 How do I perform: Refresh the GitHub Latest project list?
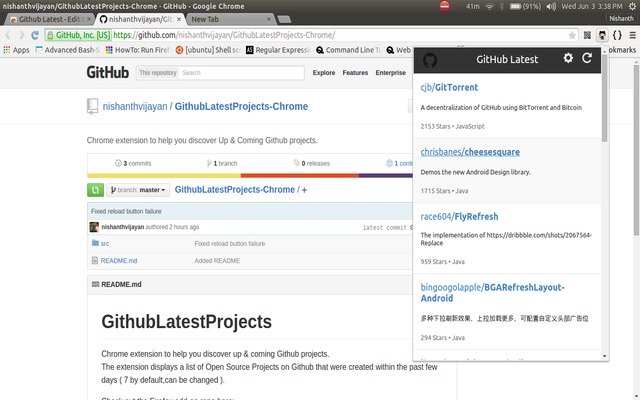pos(587,58)
